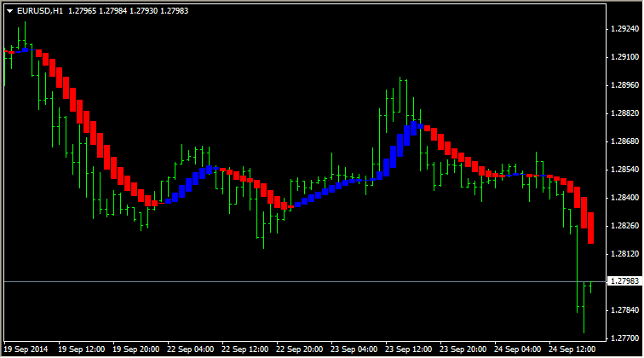
Task: Click the 24 Sep 12:00 time label
Action: (572, 349)
